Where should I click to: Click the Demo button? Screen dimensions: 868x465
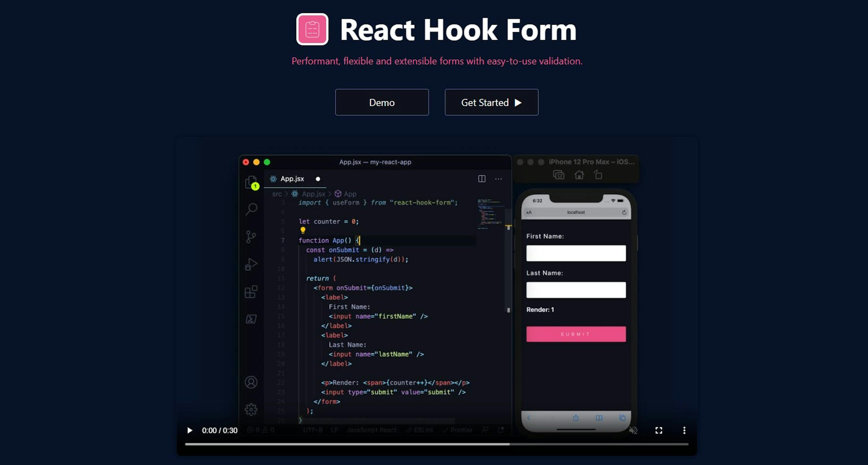pyautogui.click(x=382, y=102)
